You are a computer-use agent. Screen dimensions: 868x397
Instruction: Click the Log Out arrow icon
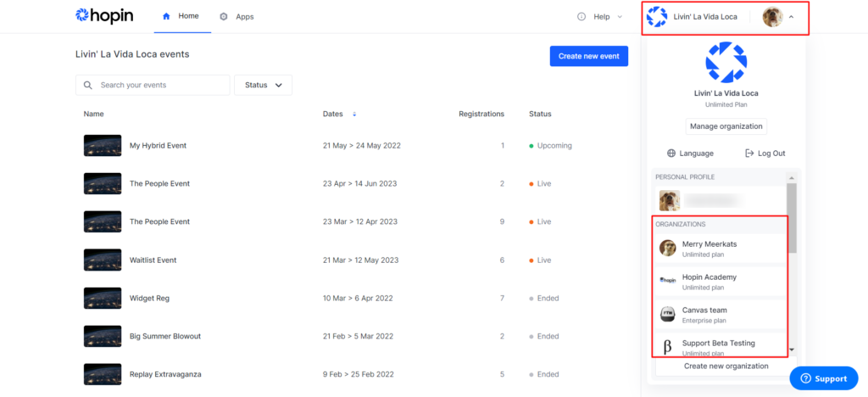pyautogui.click(x=750, y=154)
